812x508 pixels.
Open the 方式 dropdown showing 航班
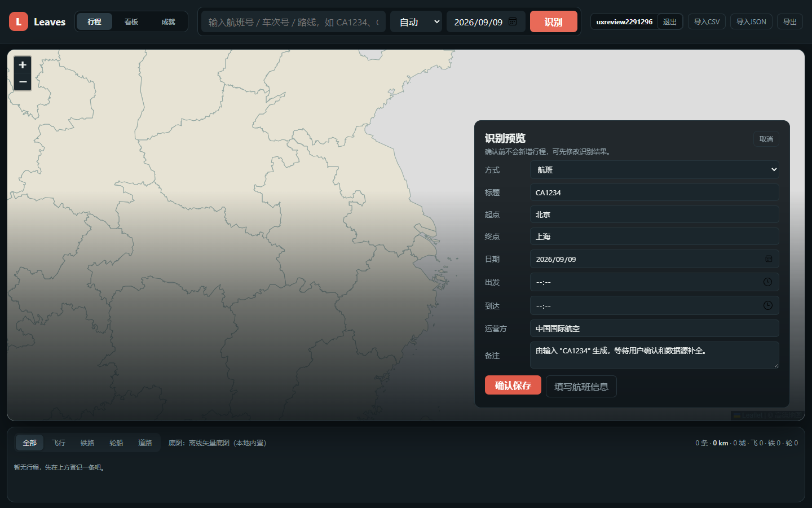(654, 169)
